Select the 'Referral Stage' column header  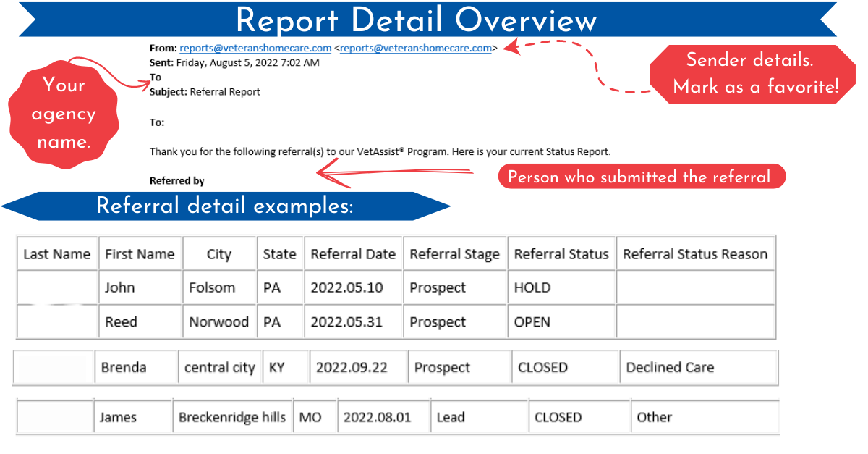click(x=454, y=254)
